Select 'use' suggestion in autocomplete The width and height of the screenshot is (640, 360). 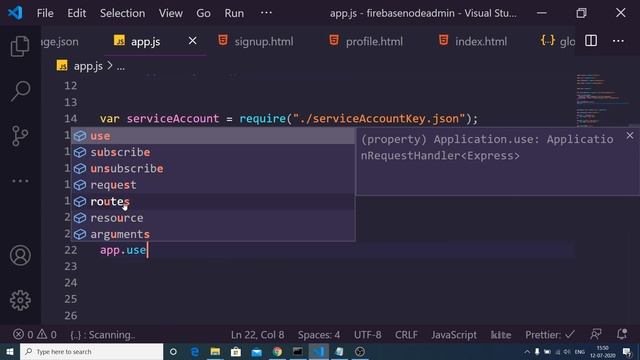coord(213,136)
